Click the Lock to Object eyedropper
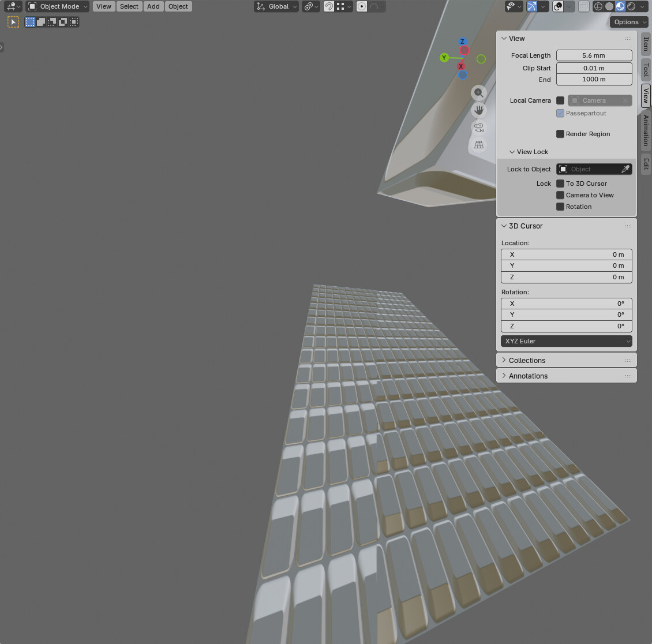Viewport: 652px width, 644px height. [625, 169]
